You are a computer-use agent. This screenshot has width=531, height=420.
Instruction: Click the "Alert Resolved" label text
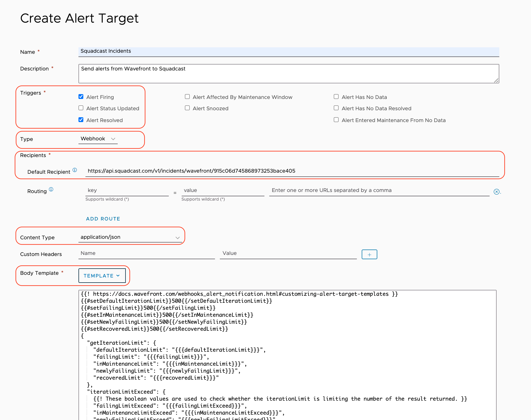[105, 120]
